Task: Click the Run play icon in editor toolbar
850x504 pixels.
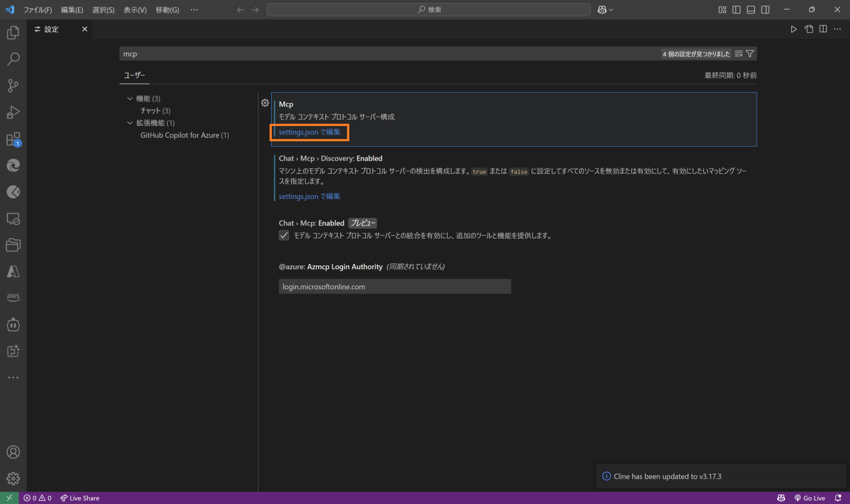Action: tap(794, 29)
